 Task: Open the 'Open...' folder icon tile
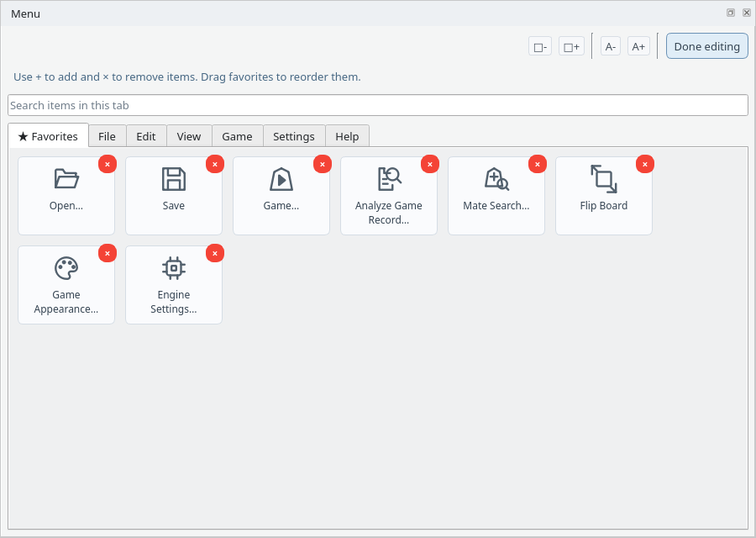[66, 195]
